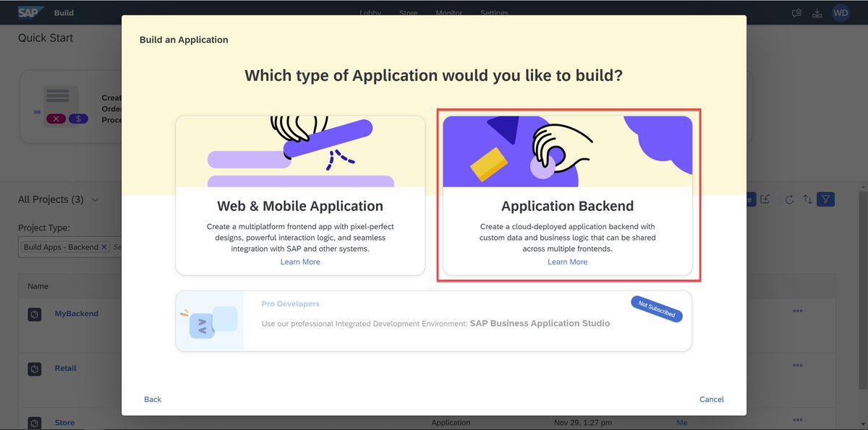Viewport: 868px width, 430px height.
Task: Open the Store tab in header
Action: [x=408, y=13]
